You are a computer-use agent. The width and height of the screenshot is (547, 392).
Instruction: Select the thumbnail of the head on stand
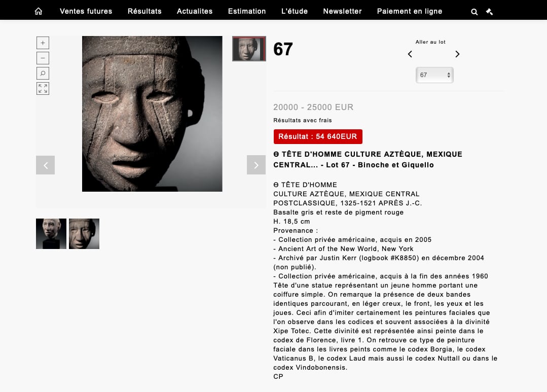pos(51,234)
